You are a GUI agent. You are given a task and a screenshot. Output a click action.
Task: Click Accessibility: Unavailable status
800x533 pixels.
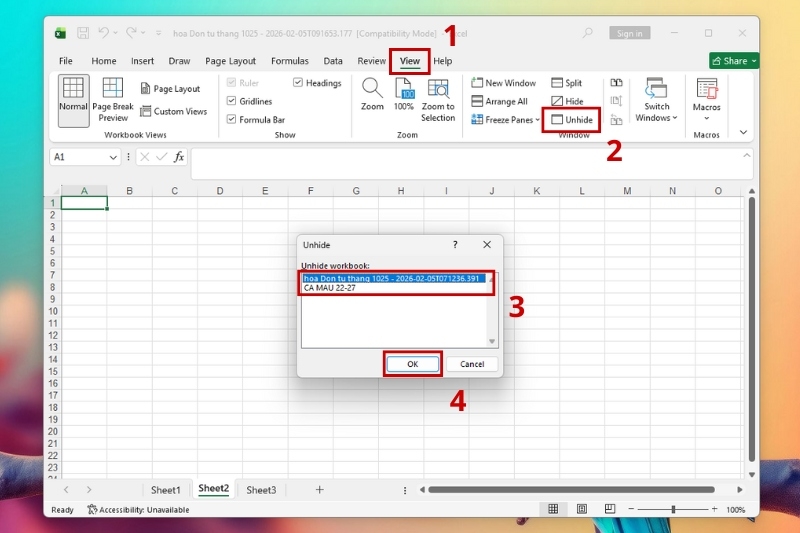138,510
